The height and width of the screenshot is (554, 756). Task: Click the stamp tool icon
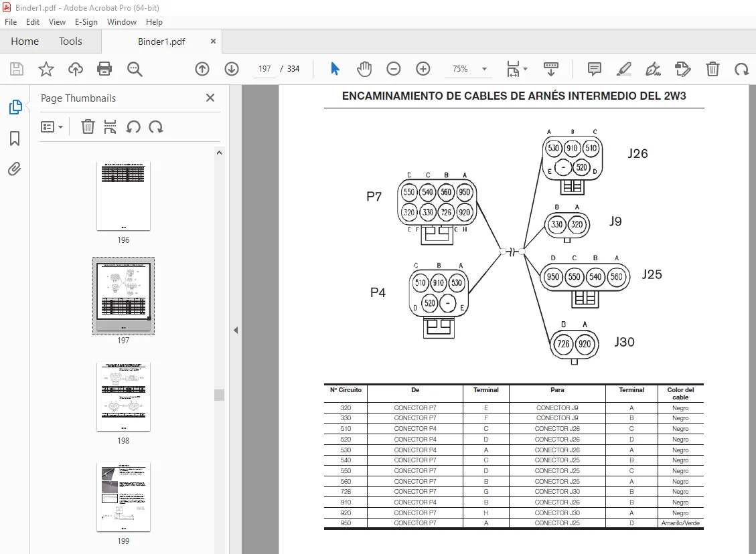683,69
